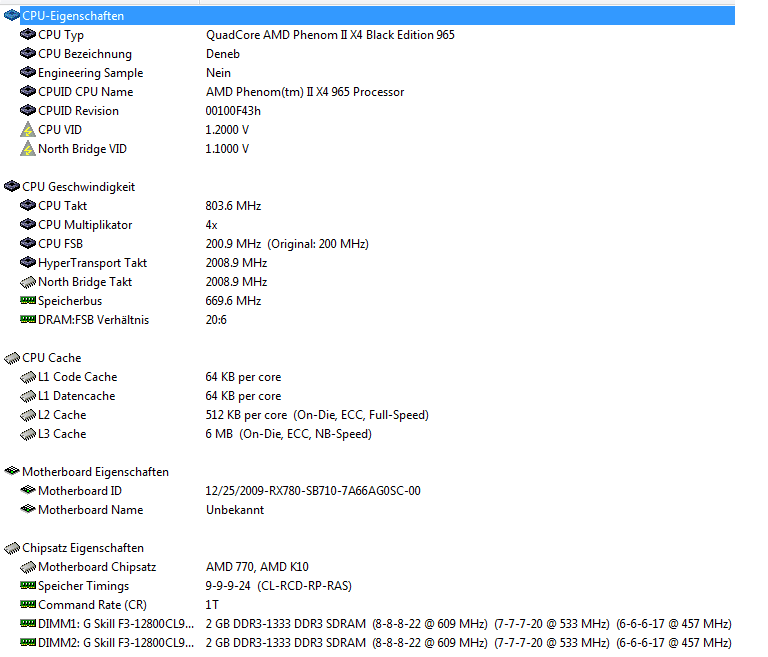Screen dimensions: 768x657
Task: Select the CPU-Eigenschaften header row
Action: [x=377, y=16]
